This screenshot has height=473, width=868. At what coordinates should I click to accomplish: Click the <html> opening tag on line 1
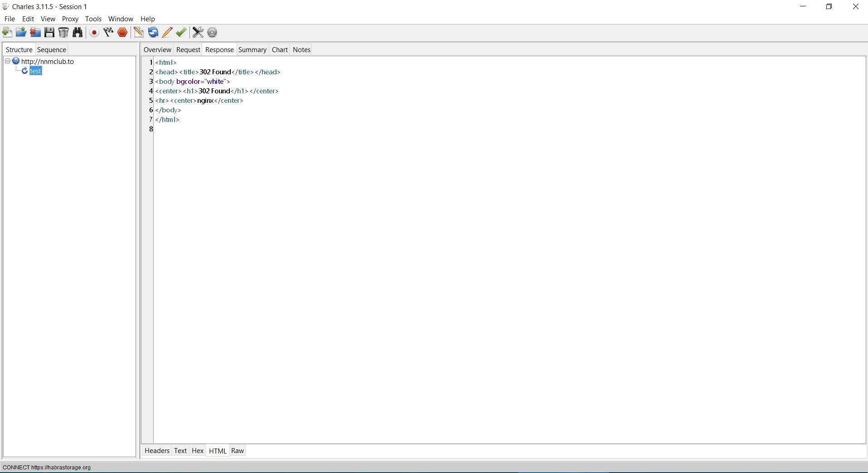pos(166,63)
